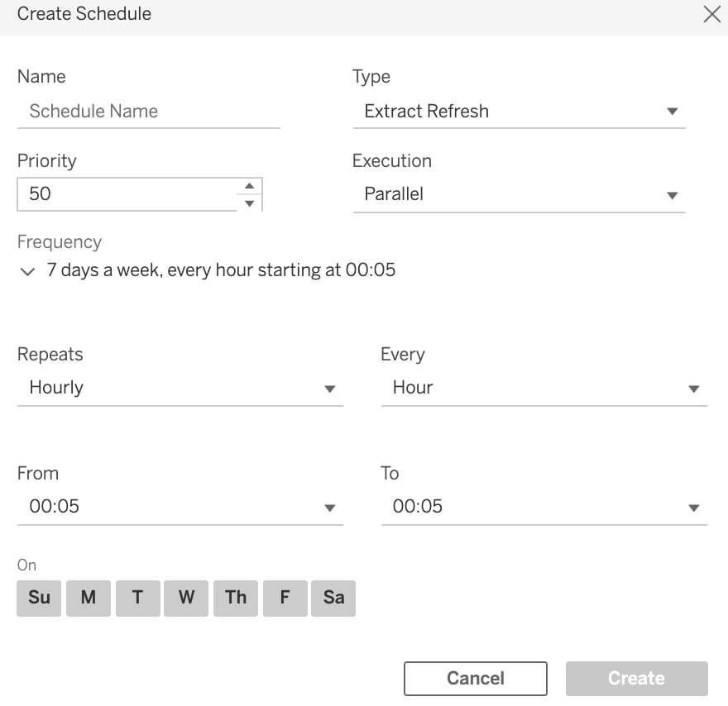Toggle Friday day button
The width and height of the screenshot is (728, 706).
(x=285, y=598)
